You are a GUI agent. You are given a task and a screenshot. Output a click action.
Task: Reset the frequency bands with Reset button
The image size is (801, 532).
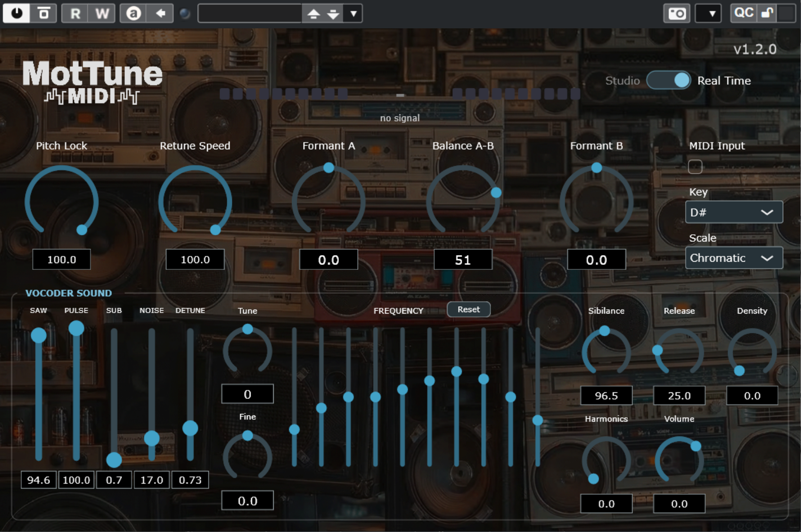pyautogui.click(x=469, y=309)
